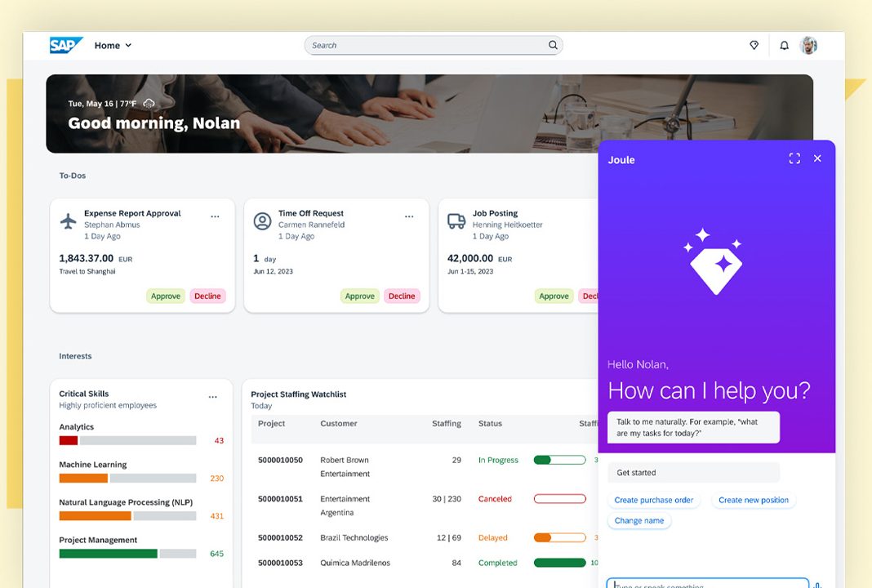
Task: Open the user profile avatar
Action: coord(808,45)
